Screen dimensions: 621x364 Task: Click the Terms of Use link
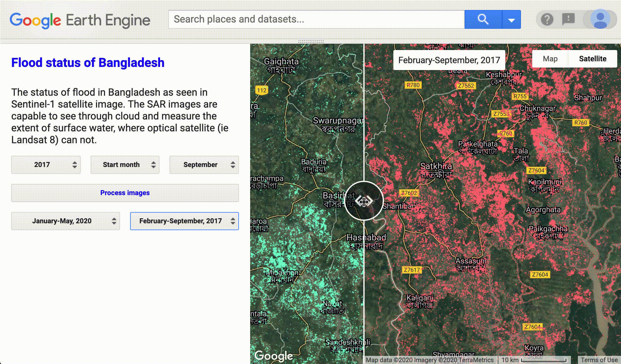click(x=599, y=360)
